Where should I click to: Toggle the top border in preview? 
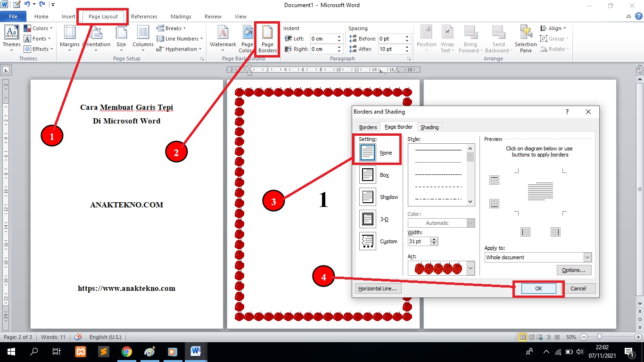[x=494, y=180]
